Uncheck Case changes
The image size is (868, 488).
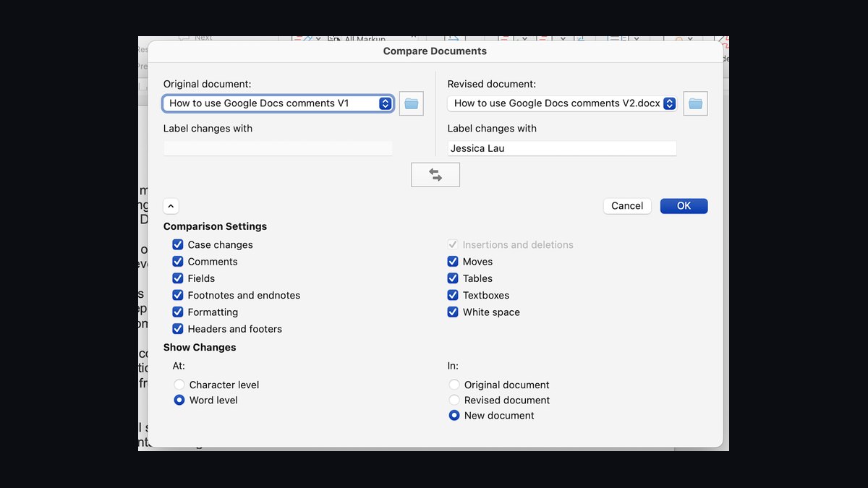point(178,245)
